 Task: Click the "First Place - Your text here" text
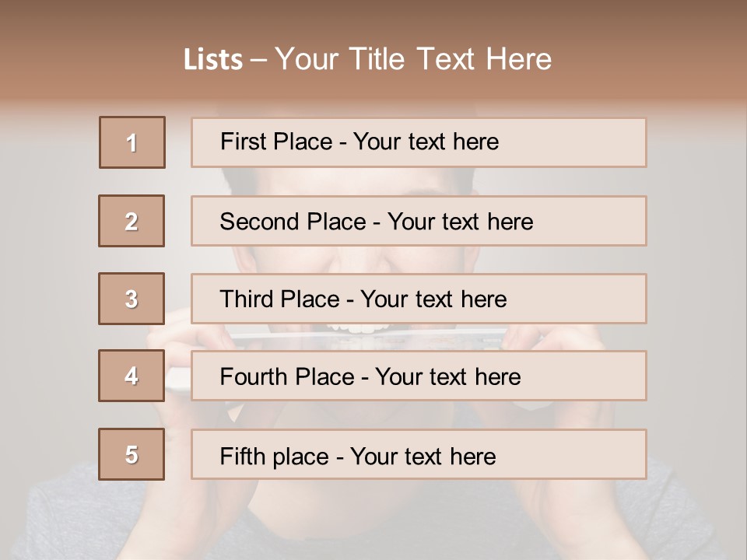point(359,142)
